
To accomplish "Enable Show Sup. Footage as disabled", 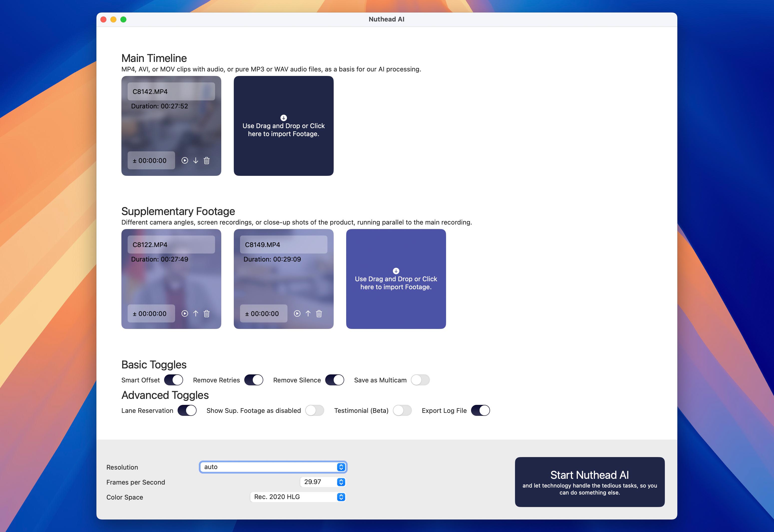I will pos(315,410).
